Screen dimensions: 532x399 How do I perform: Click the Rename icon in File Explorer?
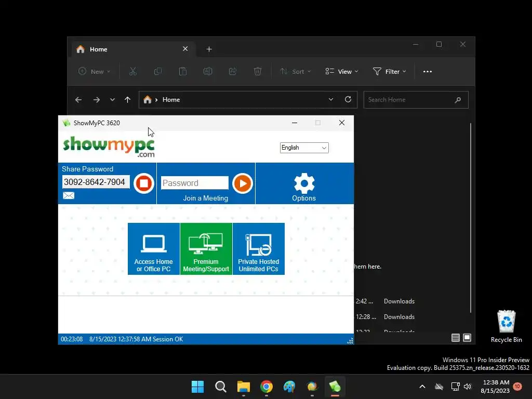coord(208,71)
